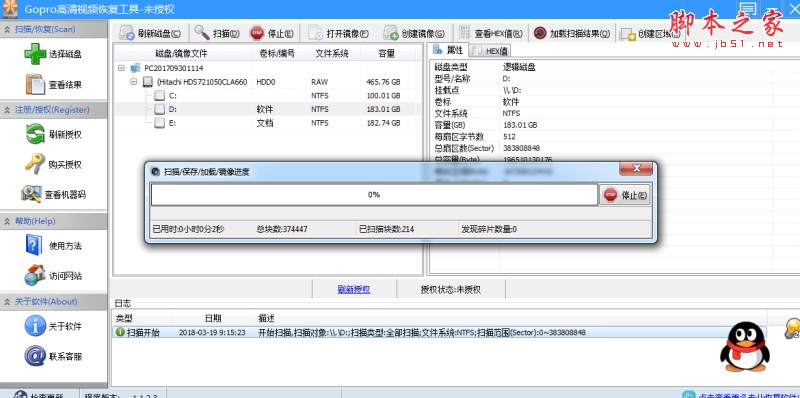Click 100.01 GB in the C: row
800x398 pixels.
tap(383, 95)
